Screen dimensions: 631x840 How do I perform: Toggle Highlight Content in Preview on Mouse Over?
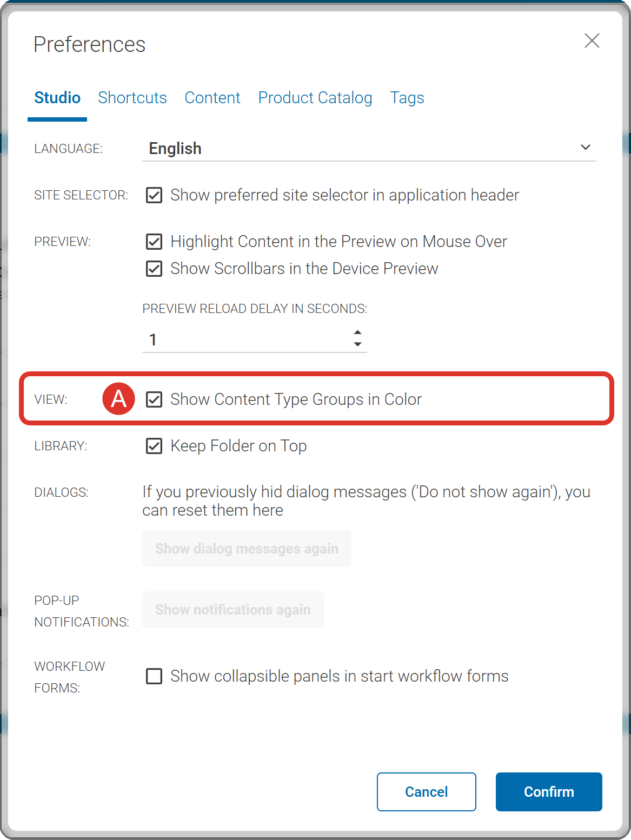click(154, 242)
